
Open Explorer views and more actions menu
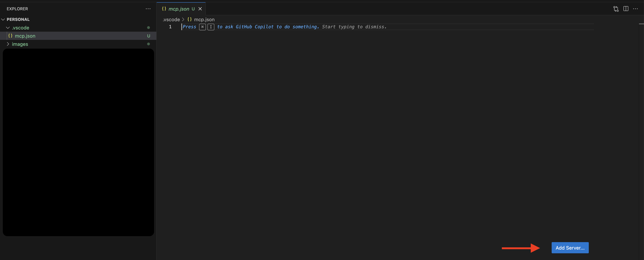pos(148,9)
